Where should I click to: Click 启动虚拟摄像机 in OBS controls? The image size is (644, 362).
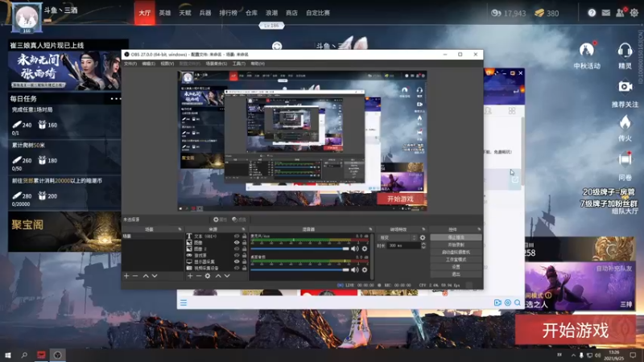(x=456, y=252)
